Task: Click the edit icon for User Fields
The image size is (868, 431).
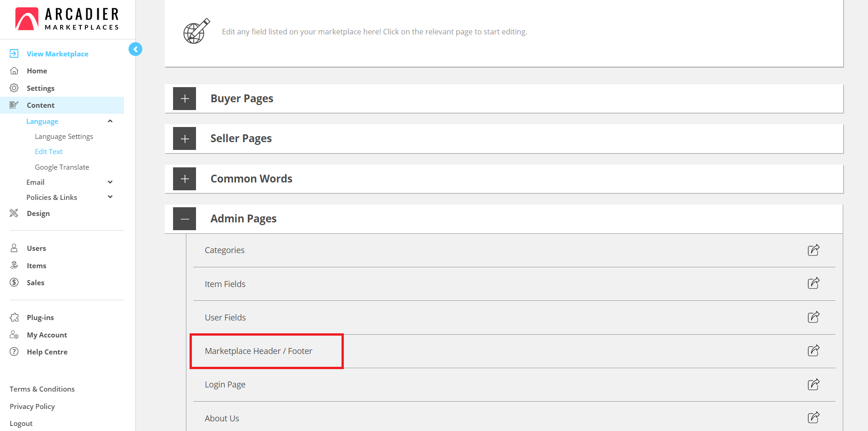Action: [813, 317]
